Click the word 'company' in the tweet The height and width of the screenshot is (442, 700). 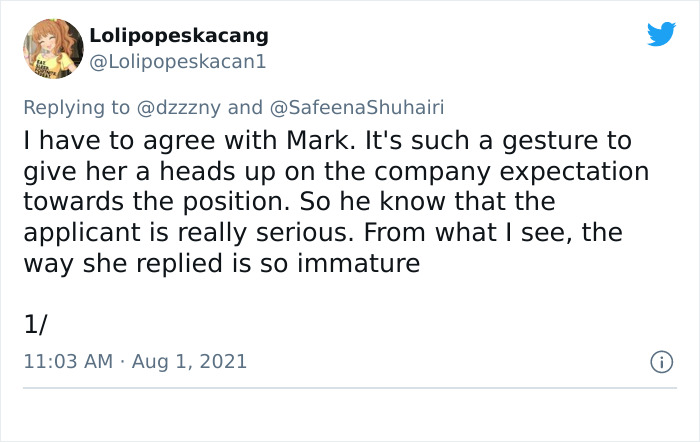point(432,172)
